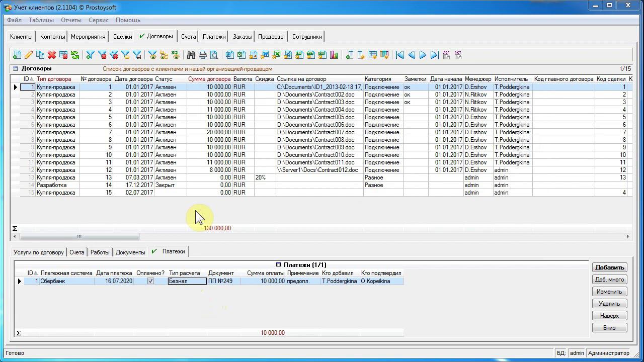The width and height of the screenshot is (644, 362).
Task: Click the contracts table horizontal scrollbar thumb
Action: click(79, 236)
